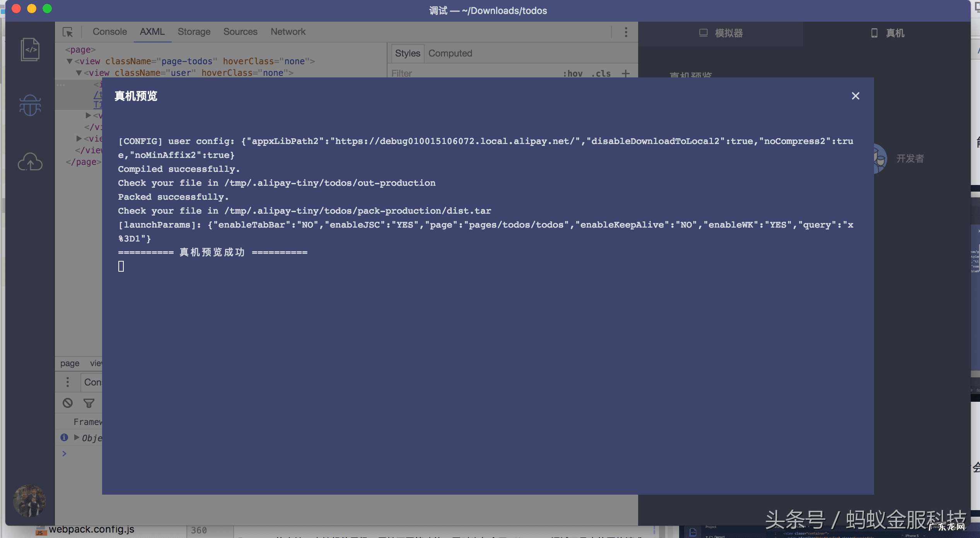Toggle :hov element state option

click(x=572, y=74)
